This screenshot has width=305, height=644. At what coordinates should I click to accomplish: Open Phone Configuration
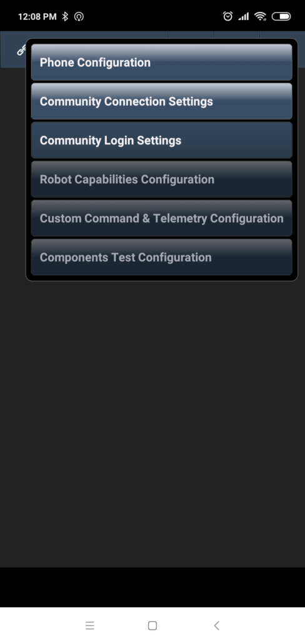tap(161, 63)
